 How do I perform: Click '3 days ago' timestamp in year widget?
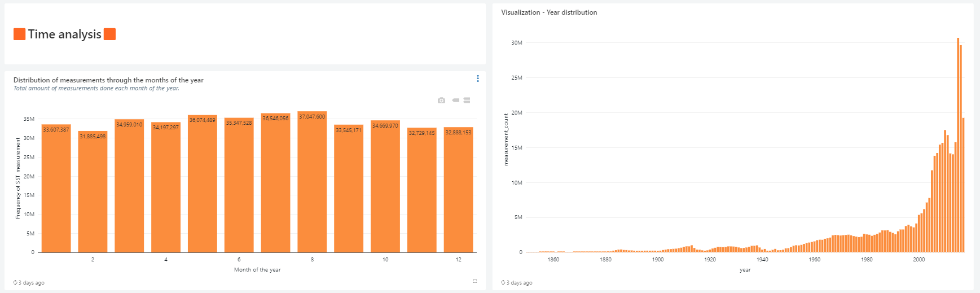pyautogui.click(x=520, y=283)
